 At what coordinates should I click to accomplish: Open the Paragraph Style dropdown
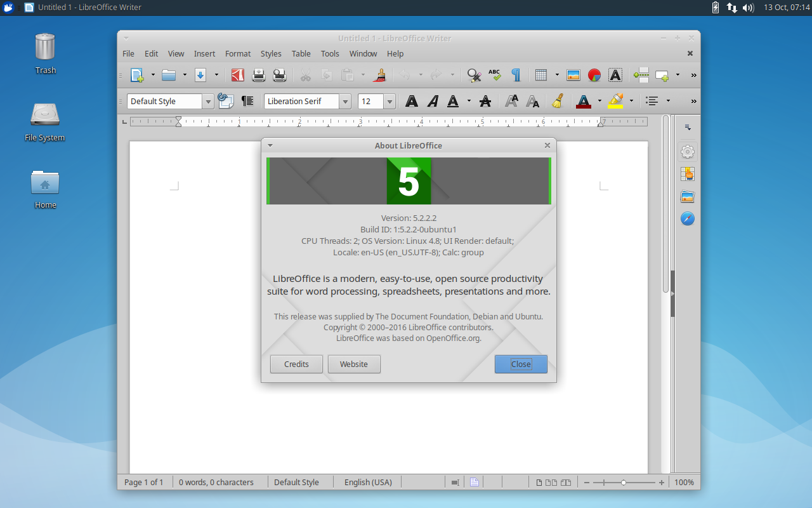pyautogui.click(x=208, y=101)
